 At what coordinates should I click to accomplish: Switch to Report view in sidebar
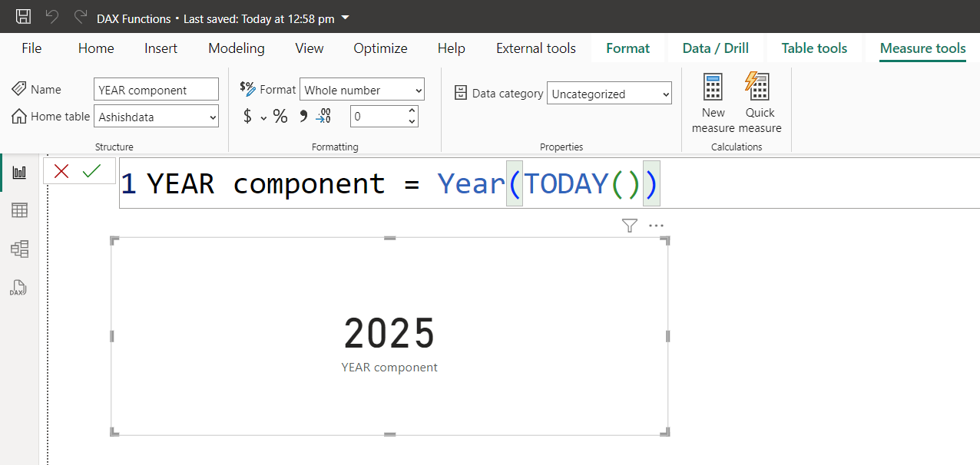tap(19, 173)
